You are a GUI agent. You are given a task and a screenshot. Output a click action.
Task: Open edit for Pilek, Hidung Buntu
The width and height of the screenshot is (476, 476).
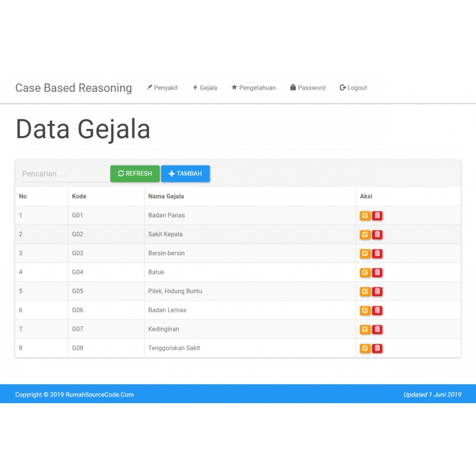coord(365,291)
